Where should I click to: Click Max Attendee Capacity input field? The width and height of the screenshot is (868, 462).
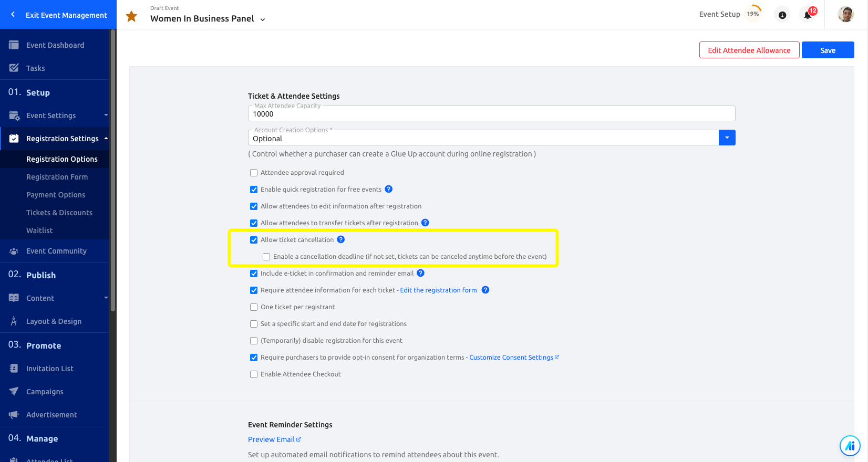pyautogui.click(x=491, y=114)
